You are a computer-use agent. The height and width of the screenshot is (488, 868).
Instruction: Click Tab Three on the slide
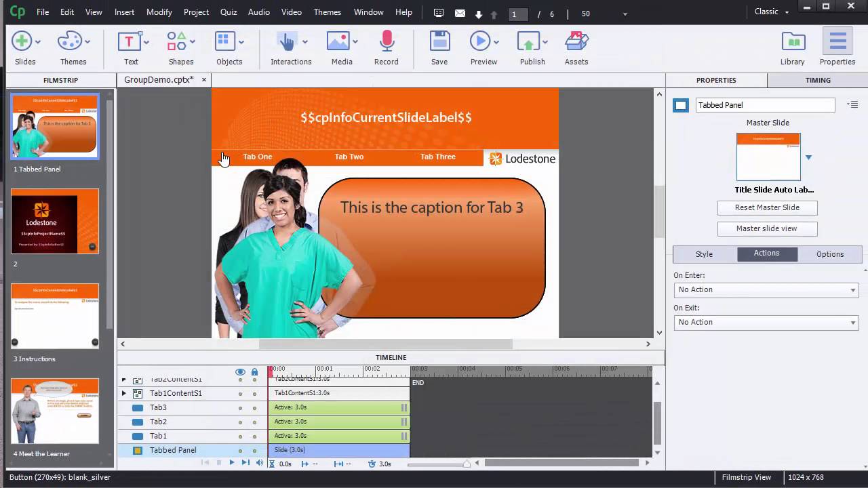(x=438, y=157)
